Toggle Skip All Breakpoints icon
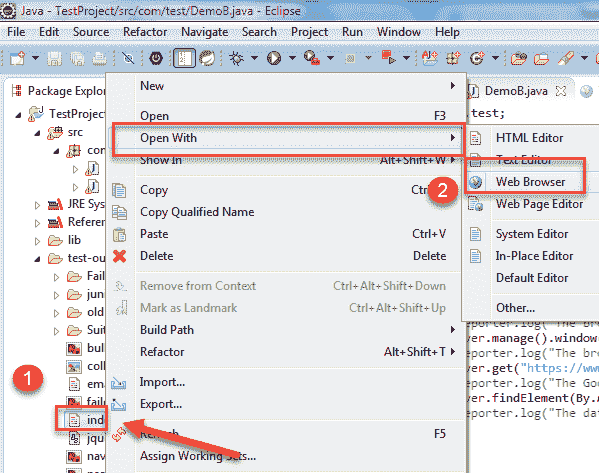Image resolution: width=599 pixels, height=473 pixels. click(x=128, y=58)
